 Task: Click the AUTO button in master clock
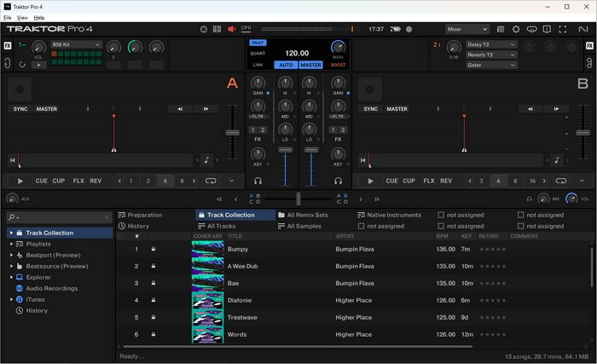[286, 65]
